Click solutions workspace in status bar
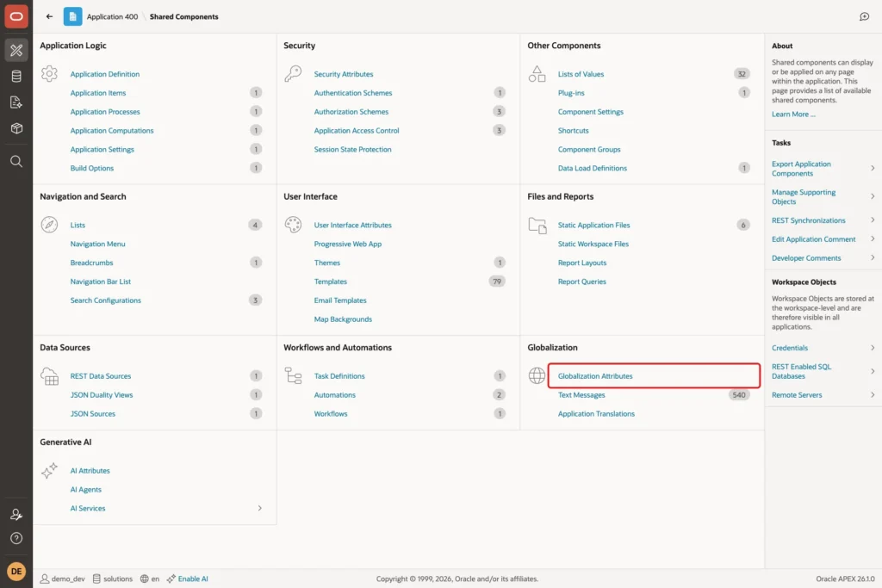 tap(113, 579)
